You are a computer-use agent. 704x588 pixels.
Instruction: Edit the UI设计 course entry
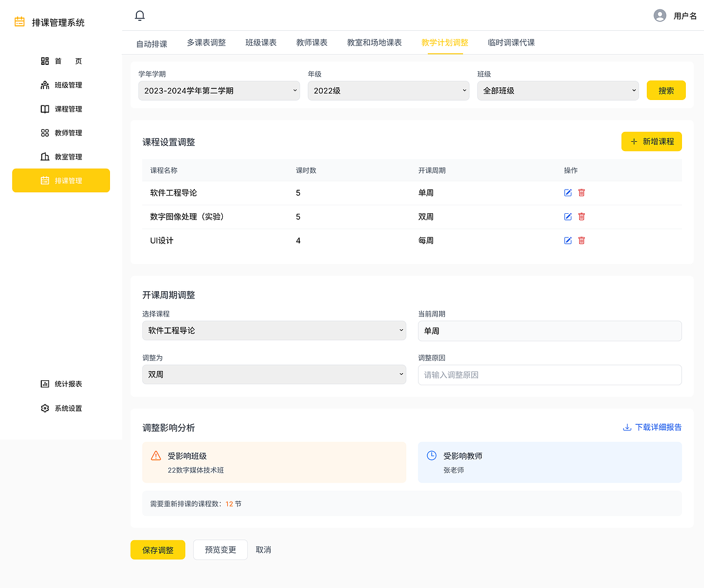click(568, 240)
